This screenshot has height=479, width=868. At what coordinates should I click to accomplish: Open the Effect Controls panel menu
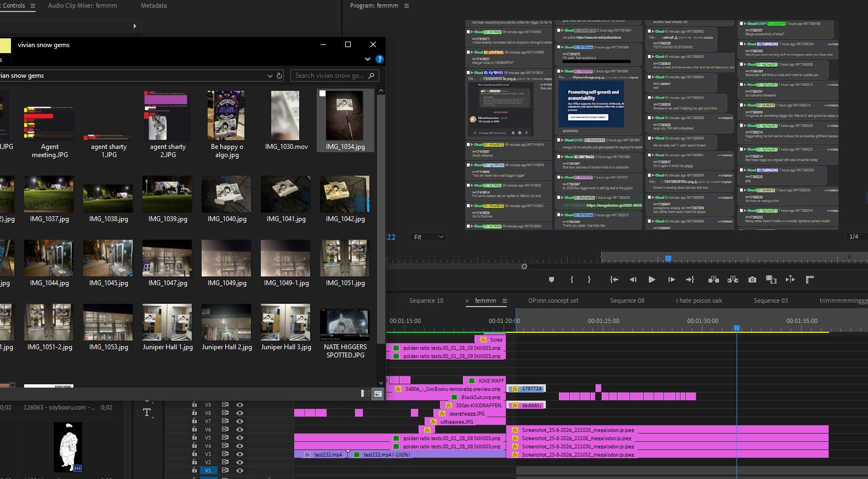(x=33, y=5)
